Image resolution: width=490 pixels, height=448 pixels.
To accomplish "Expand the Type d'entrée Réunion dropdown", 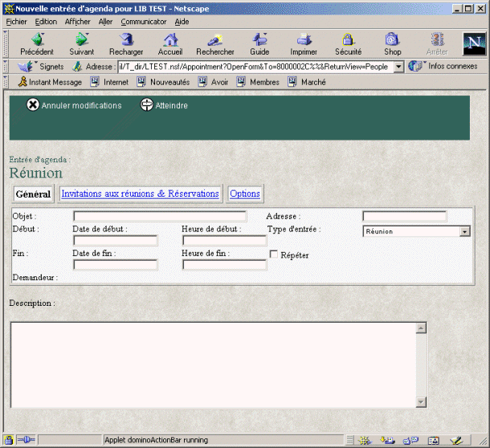I will pos(464,231).
